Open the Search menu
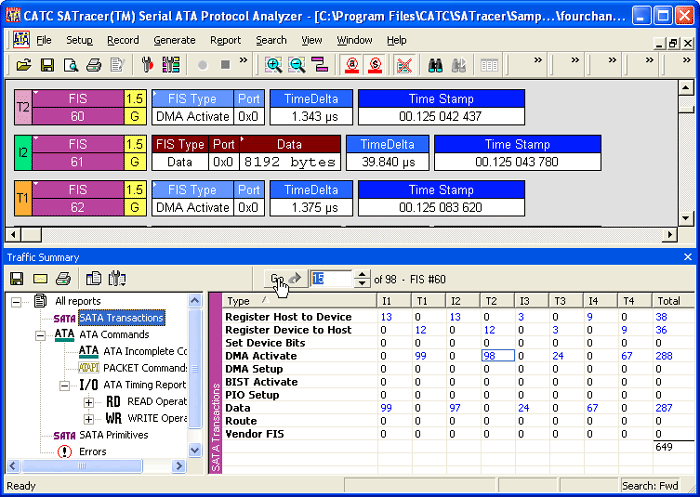 (271, 40)
